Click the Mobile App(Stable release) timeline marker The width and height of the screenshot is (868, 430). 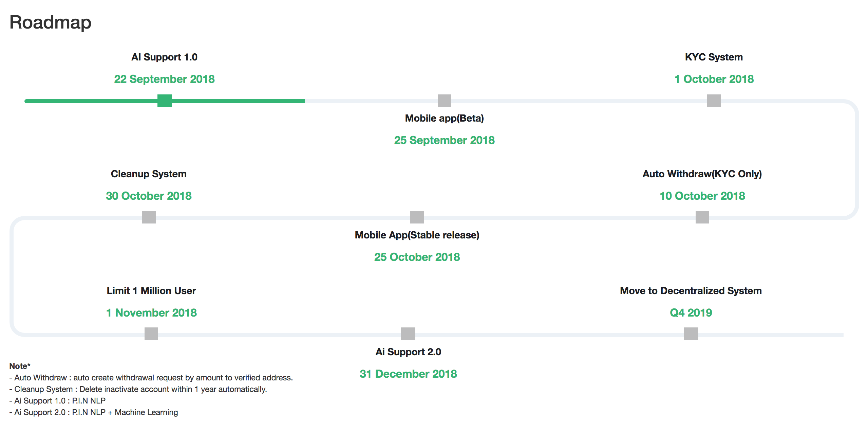pos(417,217)
